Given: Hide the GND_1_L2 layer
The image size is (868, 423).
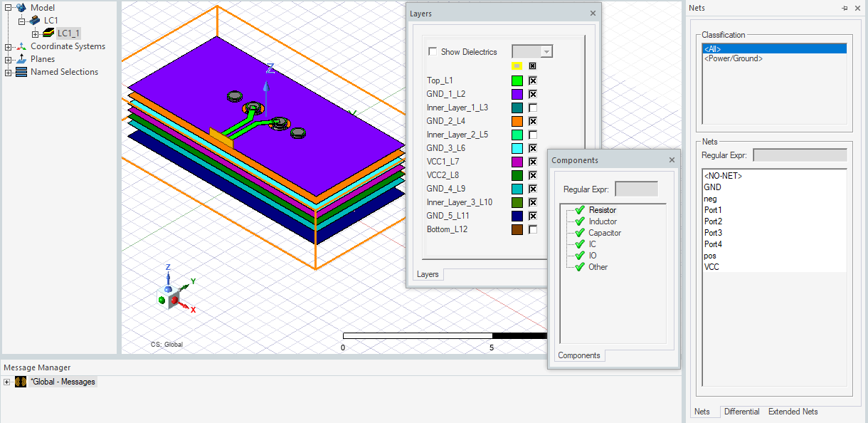Looking at the screenshot, I should (x=533, y=94).
